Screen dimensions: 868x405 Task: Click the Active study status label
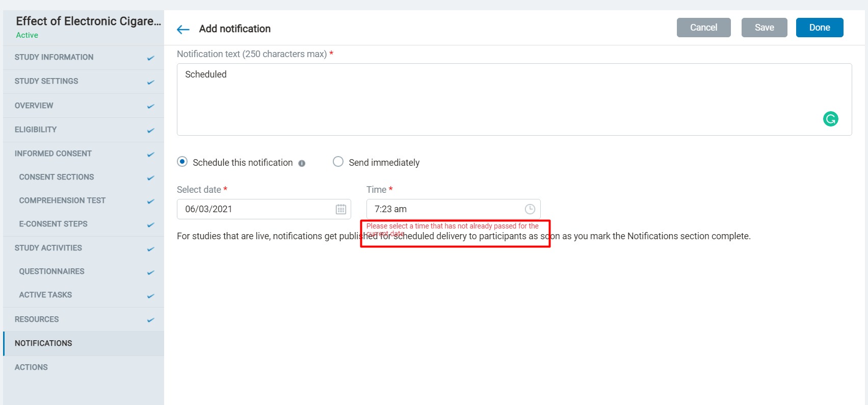[x=27, y=35]
